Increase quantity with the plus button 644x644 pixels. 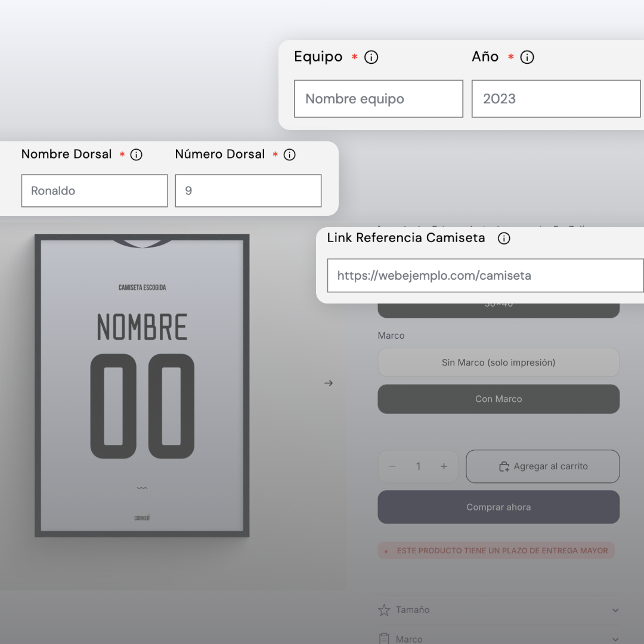[x=444, y=466]
